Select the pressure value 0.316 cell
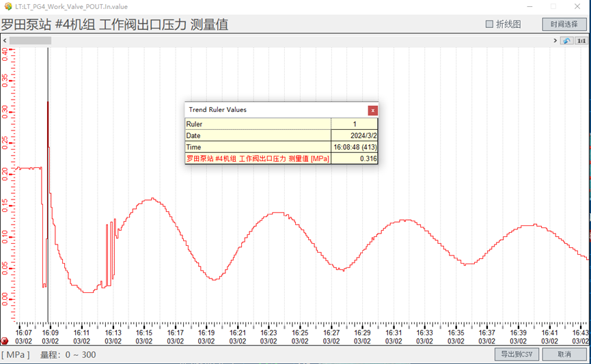This screenshot has height=364, width=591. (354, 158)
